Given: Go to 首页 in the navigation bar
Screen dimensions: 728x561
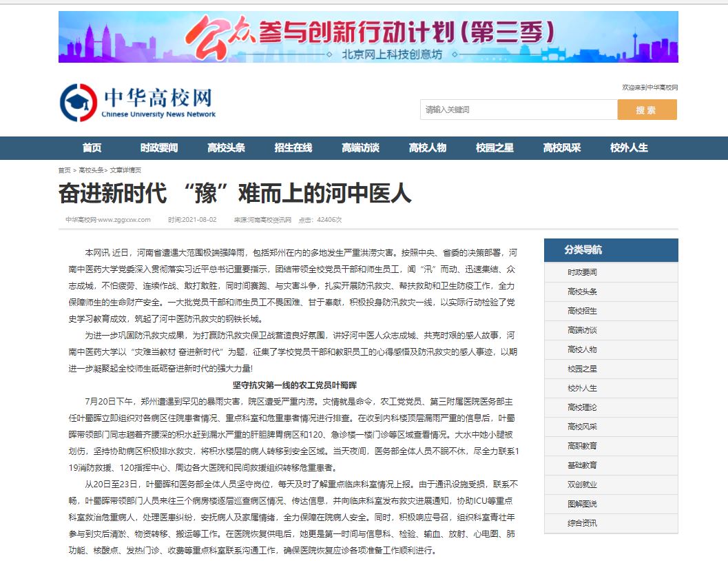Looking at the screenshot, I should point(92,148).
